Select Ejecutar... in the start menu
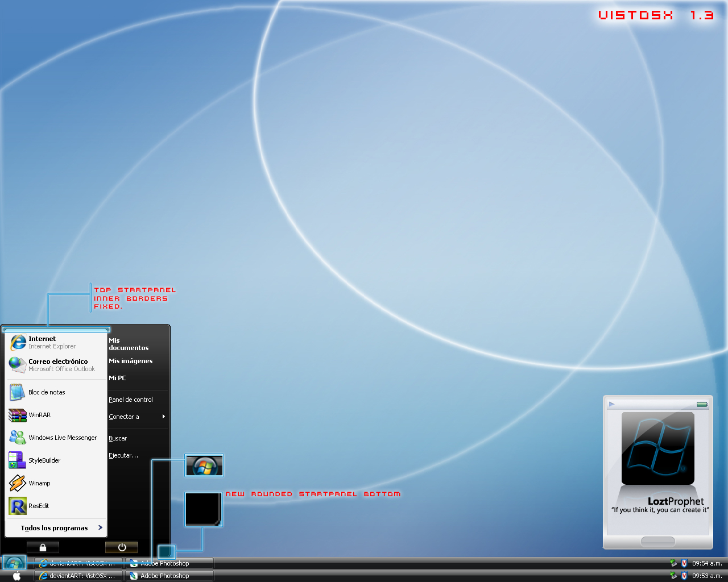 (138, 455)
